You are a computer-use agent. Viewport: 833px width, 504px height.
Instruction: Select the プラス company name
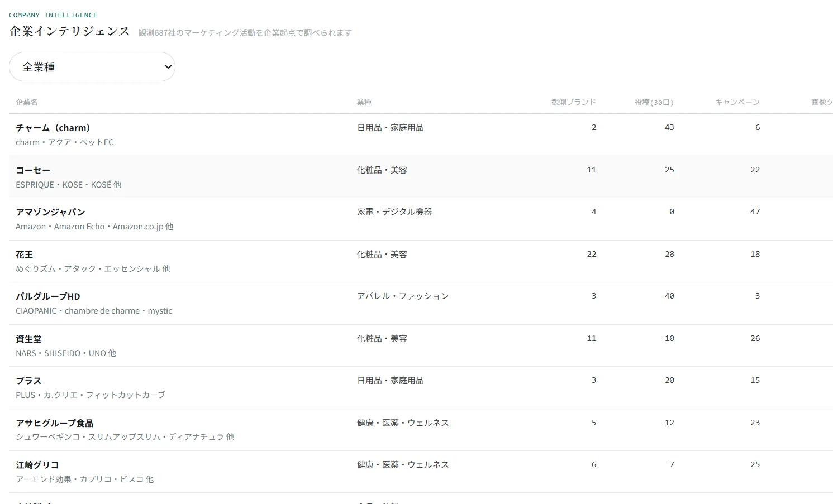pyautogui.click(x=28, y=381)
